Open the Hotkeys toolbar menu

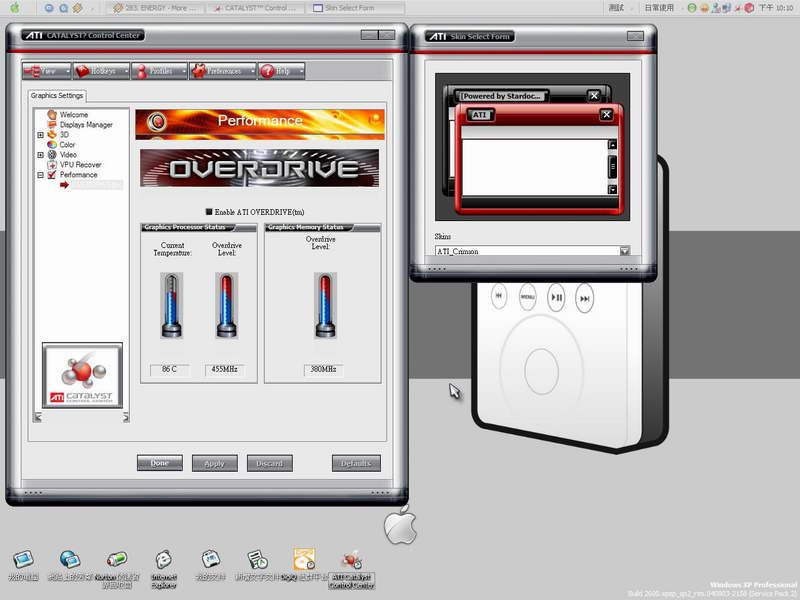coord(101,71)
